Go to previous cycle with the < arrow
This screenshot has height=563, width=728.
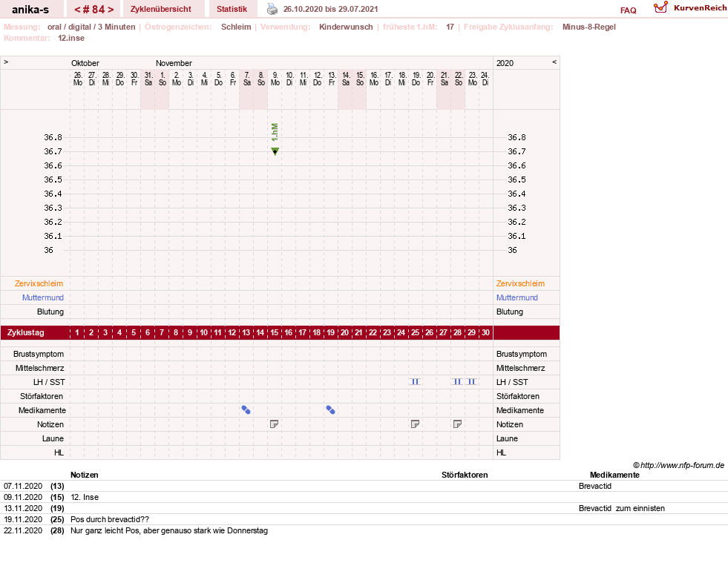(77, 9)
